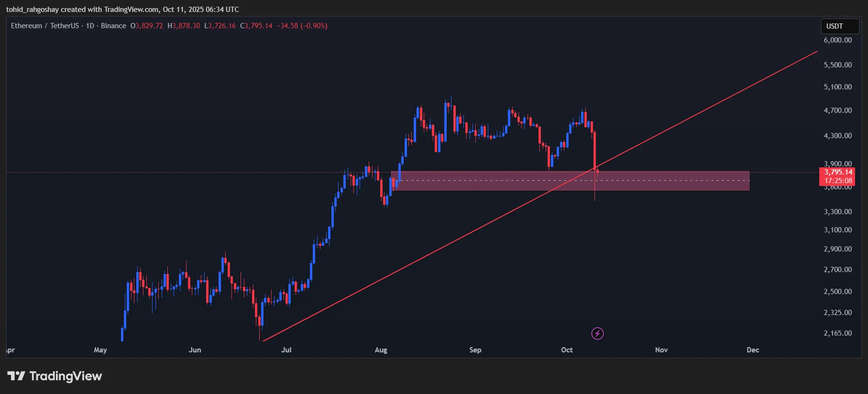Click the red current price label 3,795.14
Screen dimensions: 868x394
[838, 172]
